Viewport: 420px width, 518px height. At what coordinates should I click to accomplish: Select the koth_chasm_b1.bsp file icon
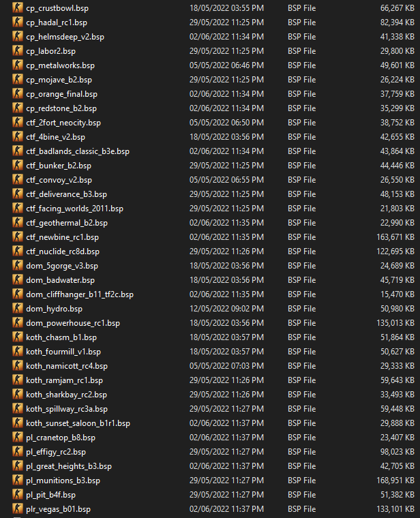[18, 337]
